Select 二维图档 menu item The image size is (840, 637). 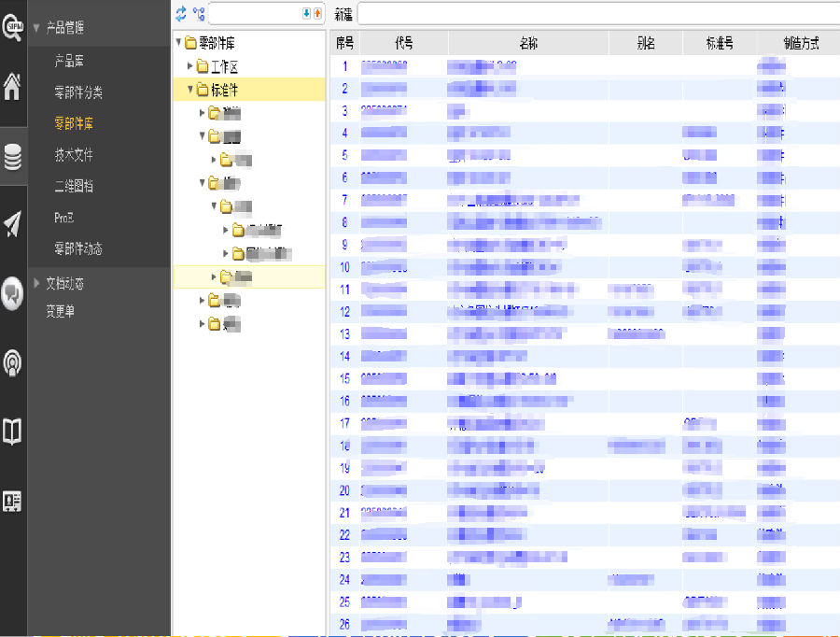74,187
